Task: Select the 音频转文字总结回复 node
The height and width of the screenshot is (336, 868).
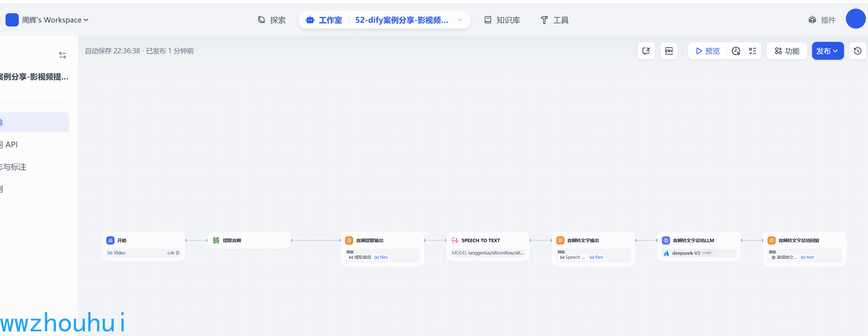Action: pos(805,249)
